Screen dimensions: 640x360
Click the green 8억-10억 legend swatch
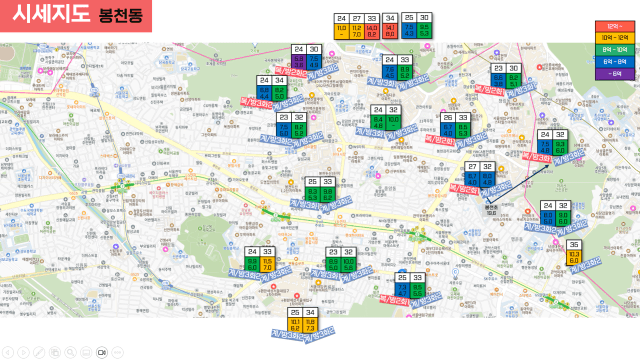615,50
